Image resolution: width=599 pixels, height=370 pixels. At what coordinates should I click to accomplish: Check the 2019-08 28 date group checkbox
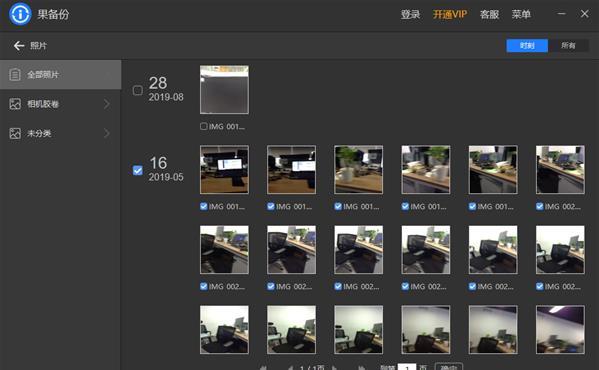[138, 90]
